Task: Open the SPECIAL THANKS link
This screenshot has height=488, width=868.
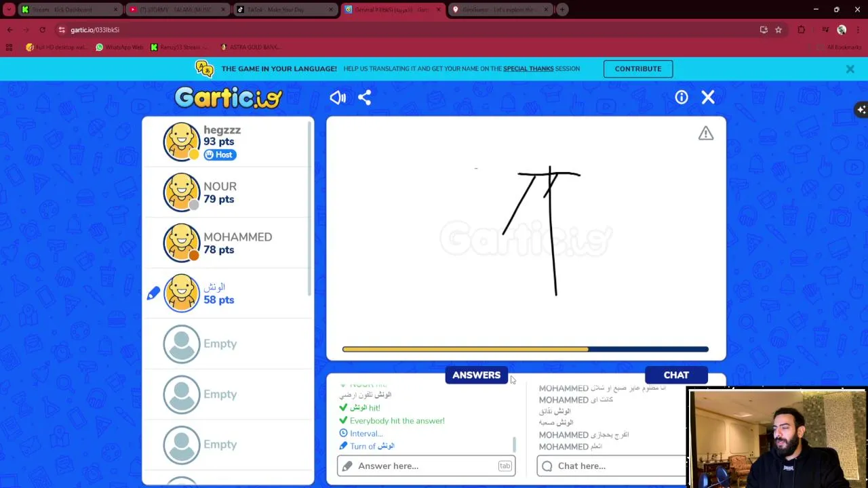Action: pos(528,68)
